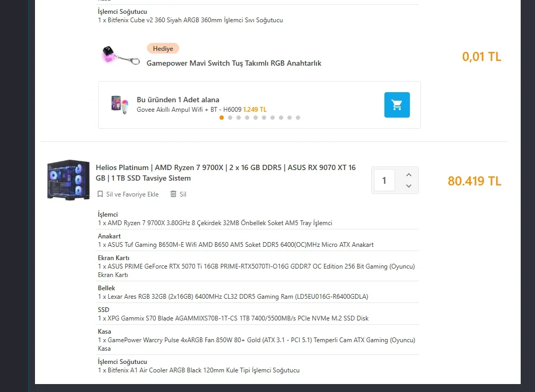The image size is (535, 392).
Task: Click the Bitfenix Cube v2 360 cooler line
Action: [190, 20]
